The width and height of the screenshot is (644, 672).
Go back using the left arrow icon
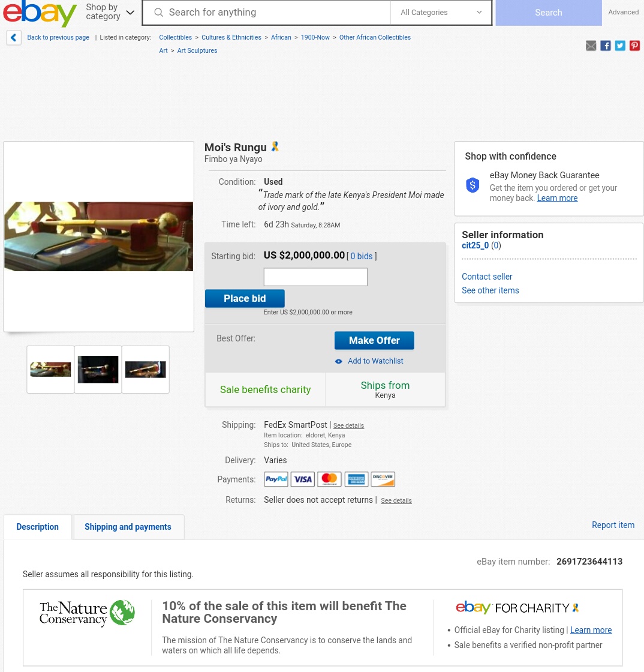pyautogui.click(x=14, y=38)
